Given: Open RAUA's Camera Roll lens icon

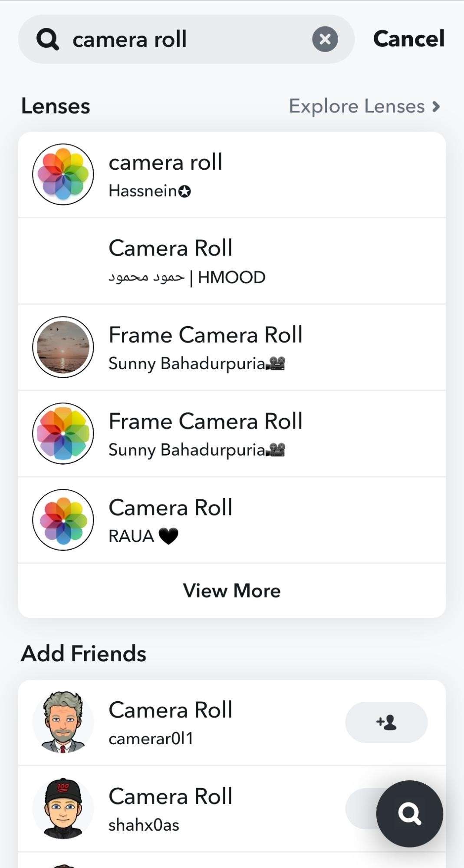Looking at the screenshot, I should (x=63, y=520).
